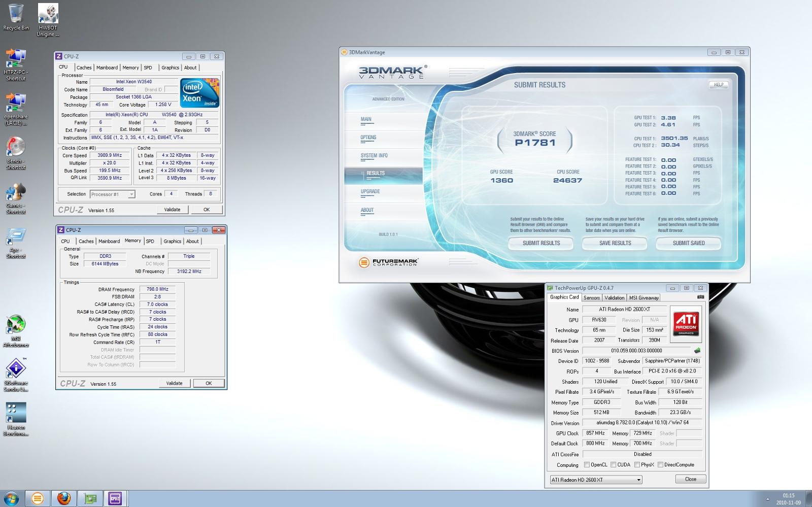Open HWBOT Unigine desktop shortcut
This screenshot has width=812, height=507.
point(48,20)
